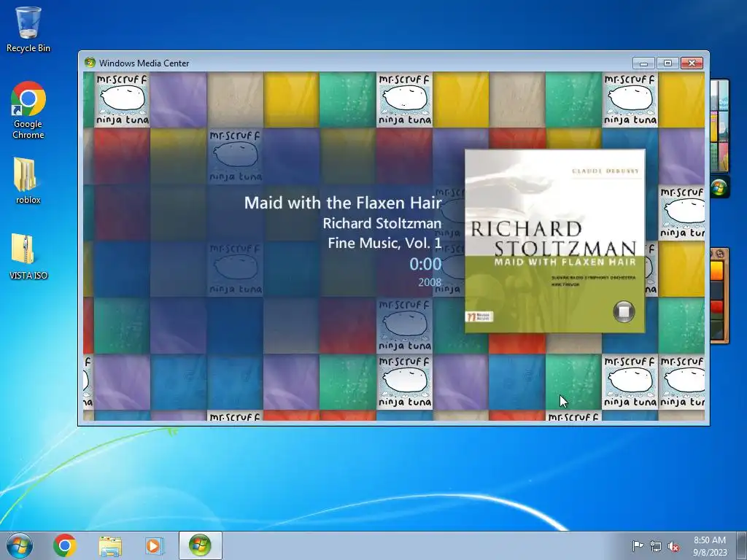
Task: Click the song title Maid with the Flaxen Hair
Action: point(343,203)
